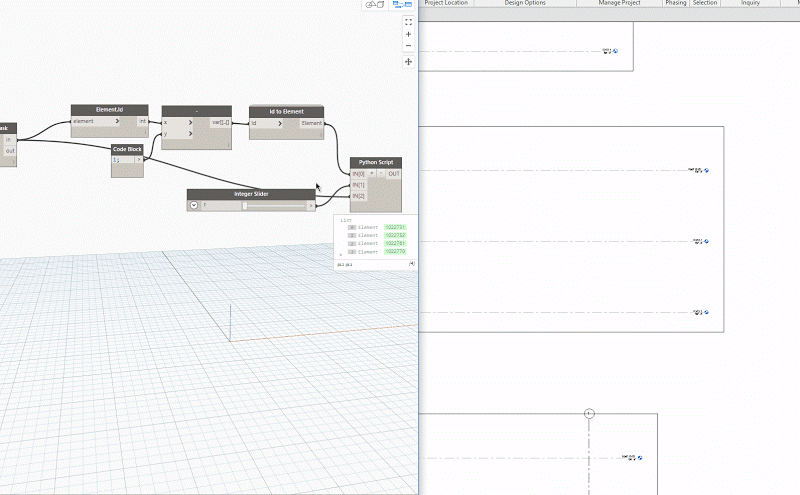
Task: Click the Code Block output port arrow
Action: click(x=139, y=160)
